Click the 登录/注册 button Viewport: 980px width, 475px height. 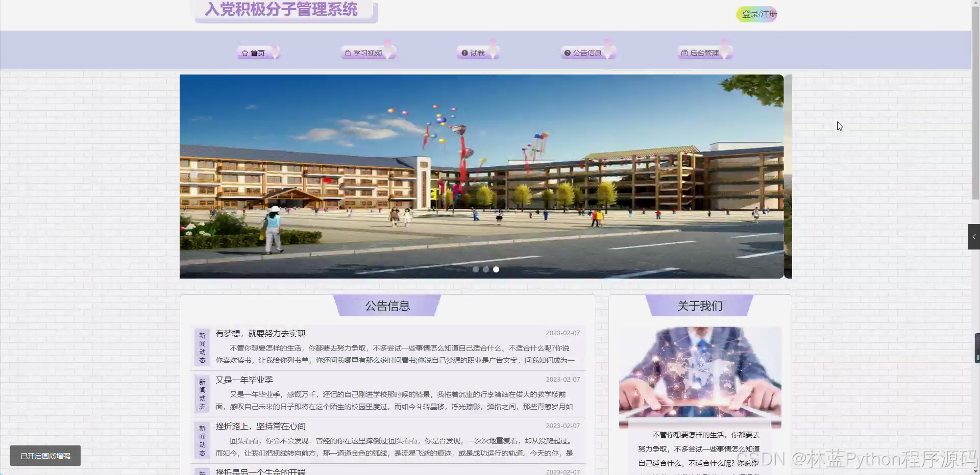(x=756, y=14)
